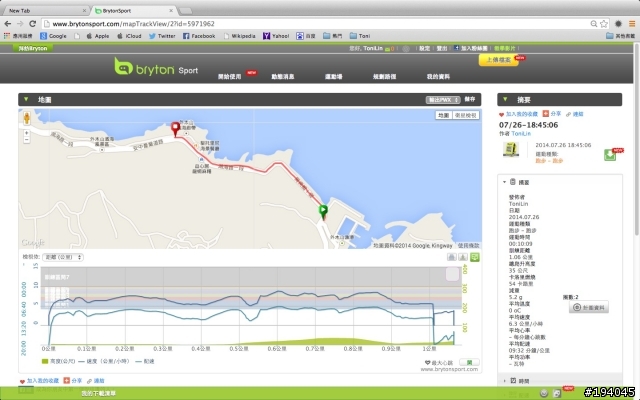Click the export chart icon above graph

point(463,257)
